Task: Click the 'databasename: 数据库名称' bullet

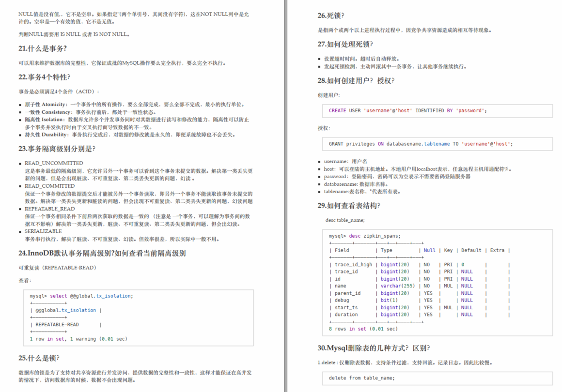Action: [x=356, y=184]
